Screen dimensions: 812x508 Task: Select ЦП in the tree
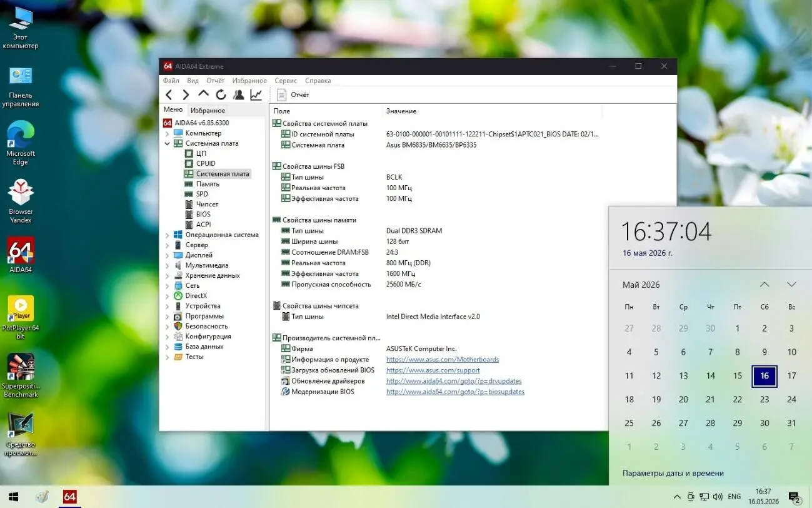click(x=201, y=153)
